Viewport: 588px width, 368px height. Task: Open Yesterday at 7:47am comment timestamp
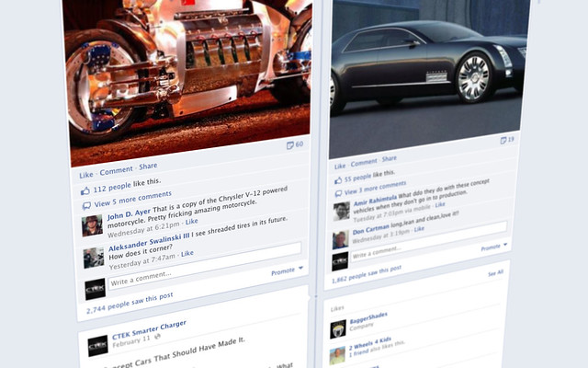(x=142, y=261)
